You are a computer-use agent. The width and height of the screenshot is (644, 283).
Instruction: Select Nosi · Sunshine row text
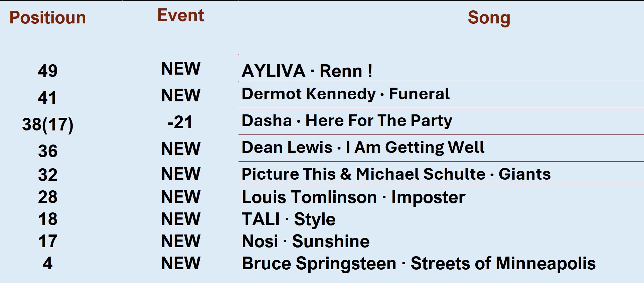pos(306,241)
